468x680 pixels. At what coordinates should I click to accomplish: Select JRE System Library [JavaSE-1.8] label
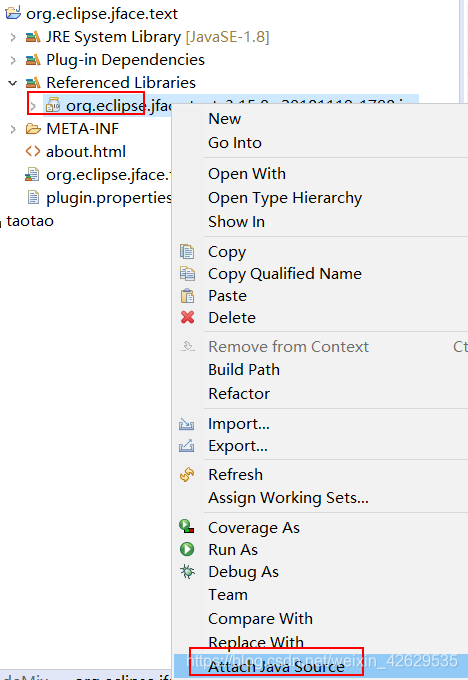[x=158, y=37]
